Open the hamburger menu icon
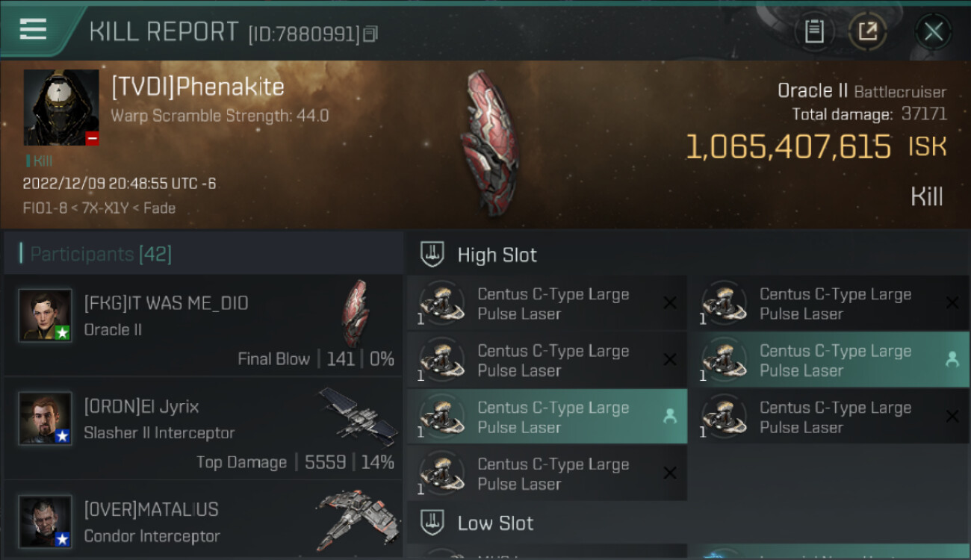971x560 pixels. 33,29
